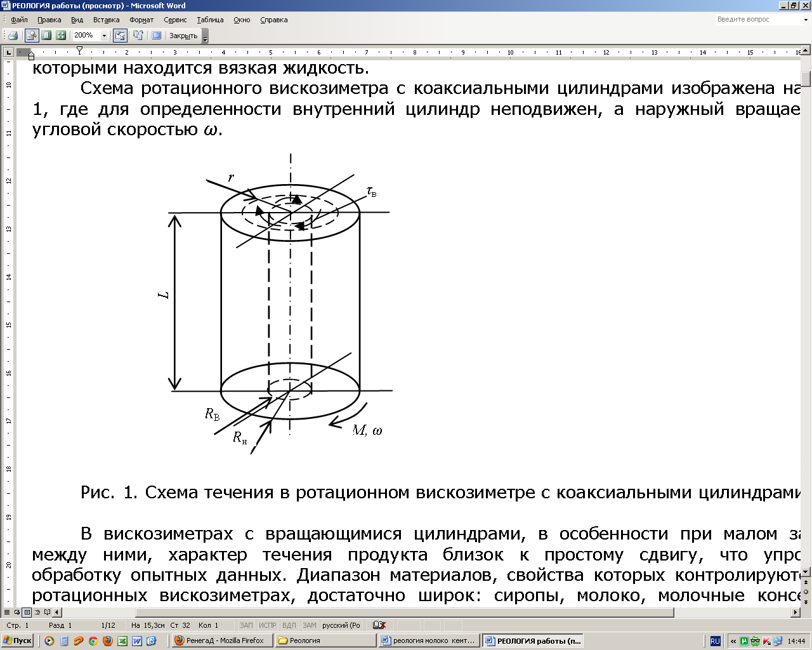Switch to РенегаД - Mozilla Firefox taskbar window
The width and height of the screenshot is (812, 650).
coord(223,640)
